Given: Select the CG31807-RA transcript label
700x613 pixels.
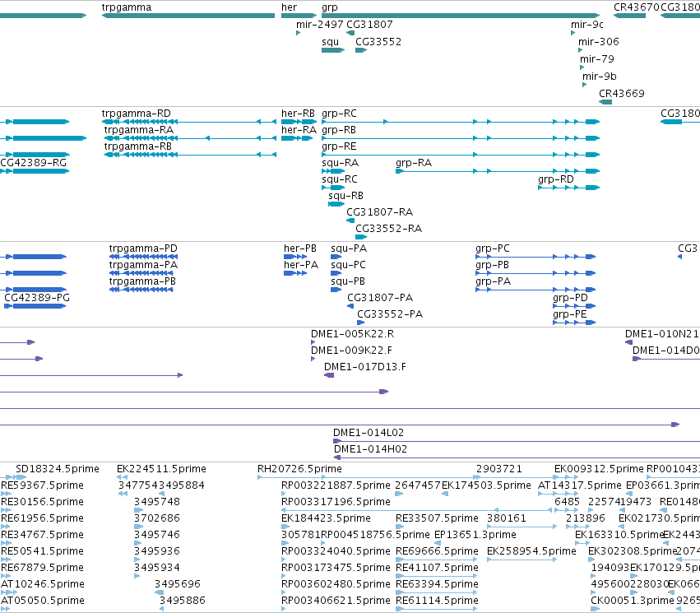Looking at the screenshot, I should coord(379,212).
